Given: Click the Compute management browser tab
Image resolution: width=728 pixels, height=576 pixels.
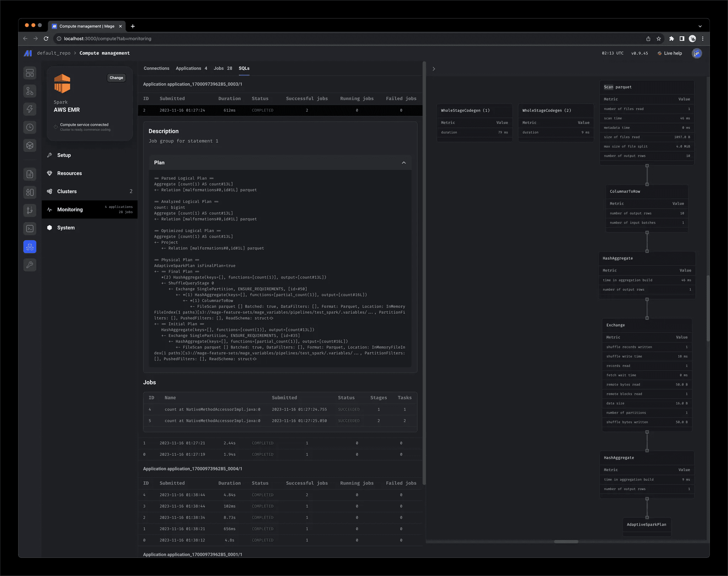Looking at the screenshot, I should 87,26.
